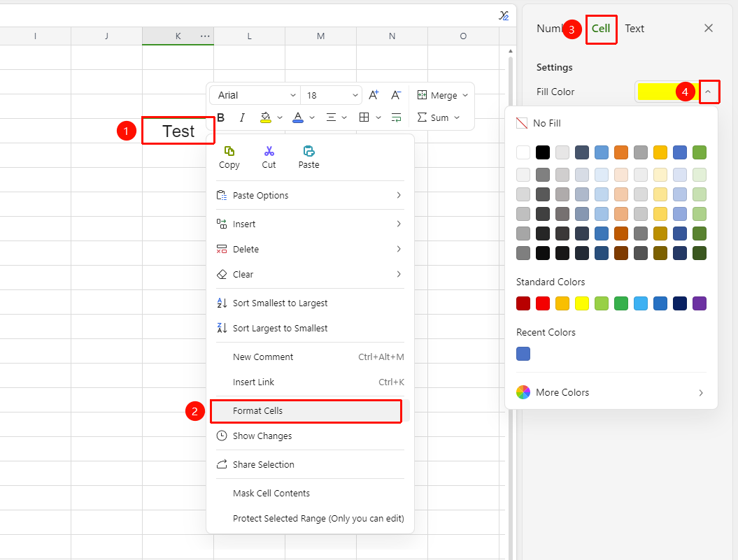Collapse the Fill Color dropdown arrow
Screen dimensions: 738x560
point(708,92)
